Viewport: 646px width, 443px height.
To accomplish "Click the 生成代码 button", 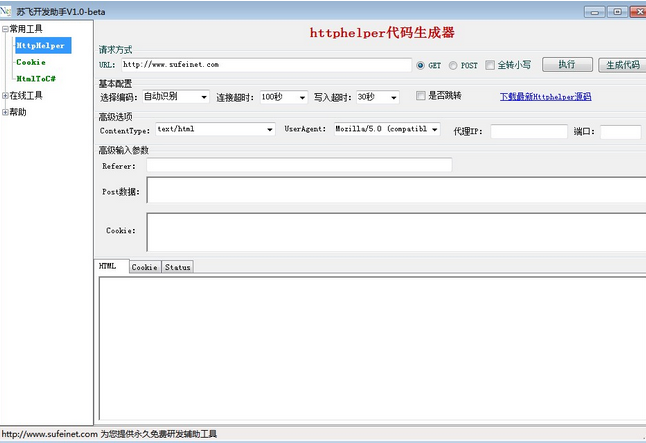I will [623, 65].
